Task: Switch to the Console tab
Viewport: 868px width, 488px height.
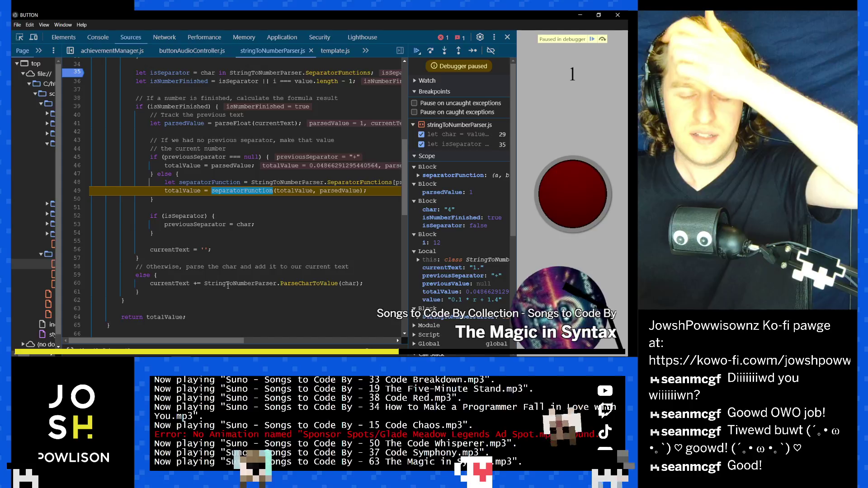Action: tap(98, 37)
